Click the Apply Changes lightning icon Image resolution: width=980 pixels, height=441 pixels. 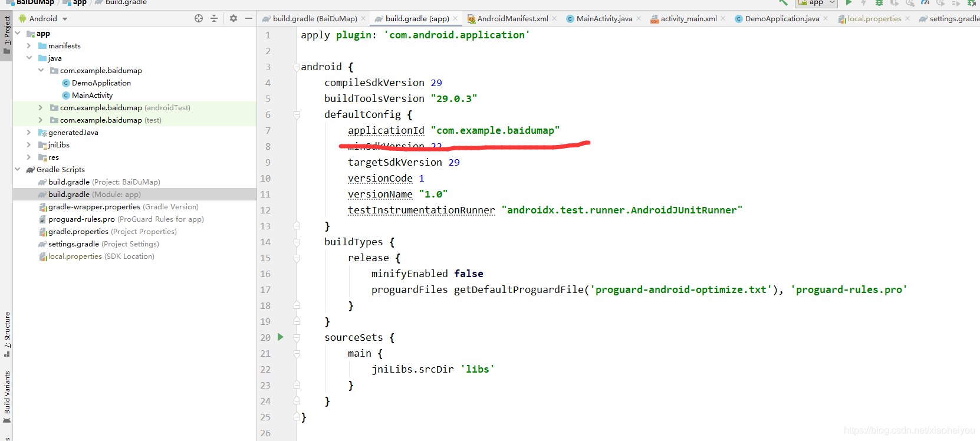[x=863, y=2]
